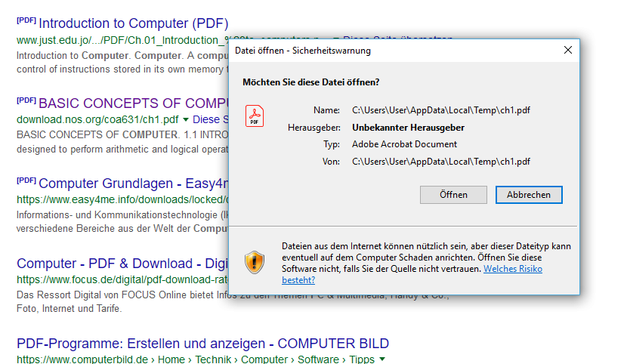This screenshot has height=364, width=627.
Task: Close the Sicherheitswarnung dialog with X
Action: (568, 50)
